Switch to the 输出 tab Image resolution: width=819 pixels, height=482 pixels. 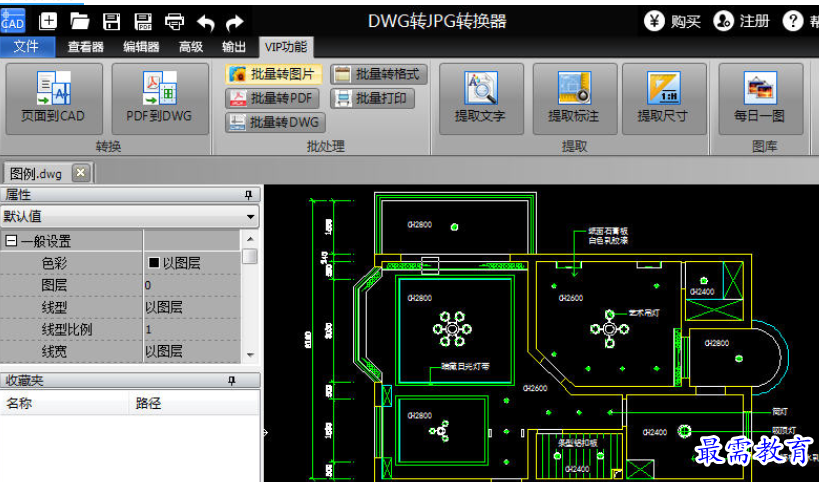(233, 47)
